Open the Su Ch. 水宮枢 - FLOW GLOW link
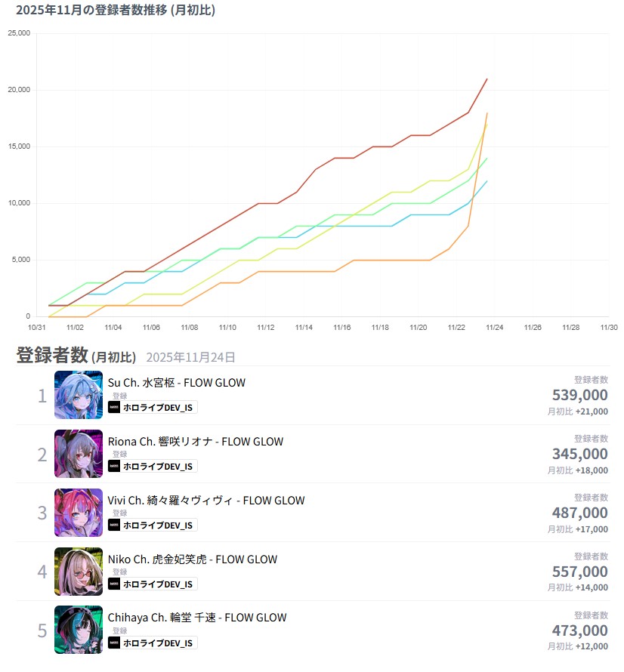Image resolution: width=624 pixels, height=672 pixels. click(177, 383)
